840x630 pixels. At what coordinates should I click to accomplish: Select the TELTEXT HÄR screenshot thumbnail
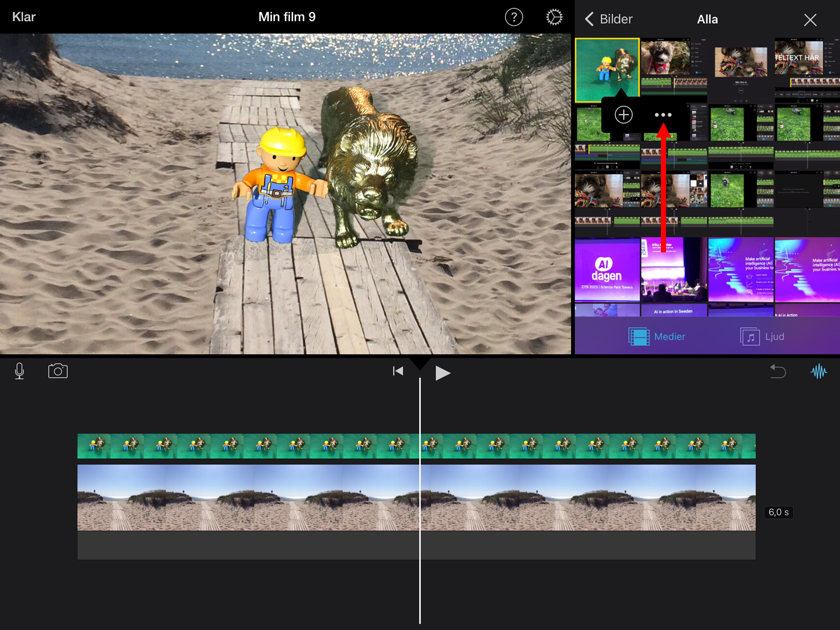pyautogui.click(x=807, y=70)
